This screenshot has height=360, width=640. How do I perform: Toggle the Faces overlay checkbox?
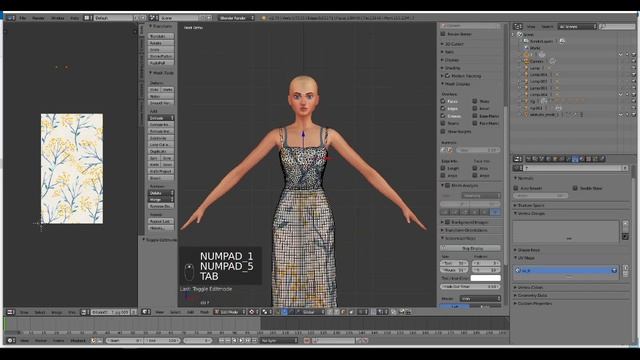443,101
